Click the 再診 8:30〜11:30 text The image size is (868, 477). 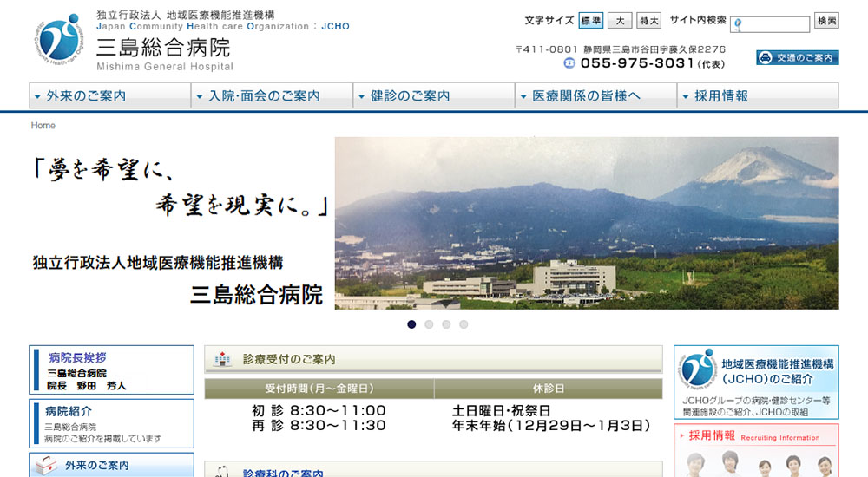pos(319,426)
